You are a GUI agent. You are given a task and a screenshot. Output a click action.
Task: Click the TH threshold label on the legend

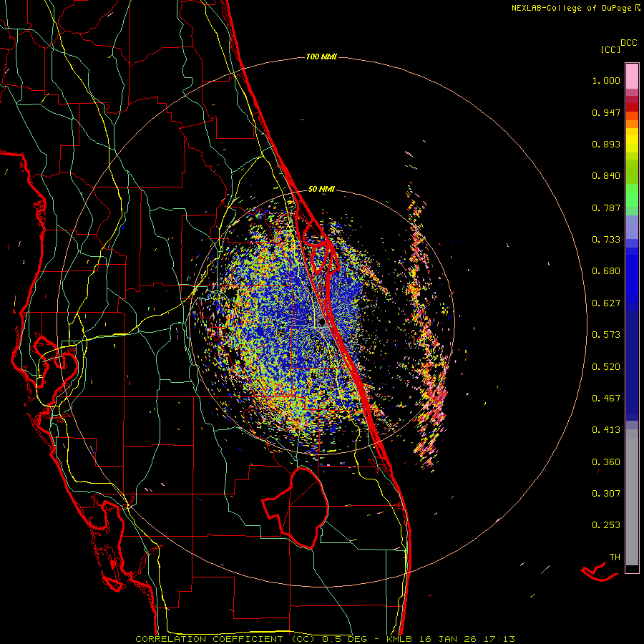(x=615, y=557)
